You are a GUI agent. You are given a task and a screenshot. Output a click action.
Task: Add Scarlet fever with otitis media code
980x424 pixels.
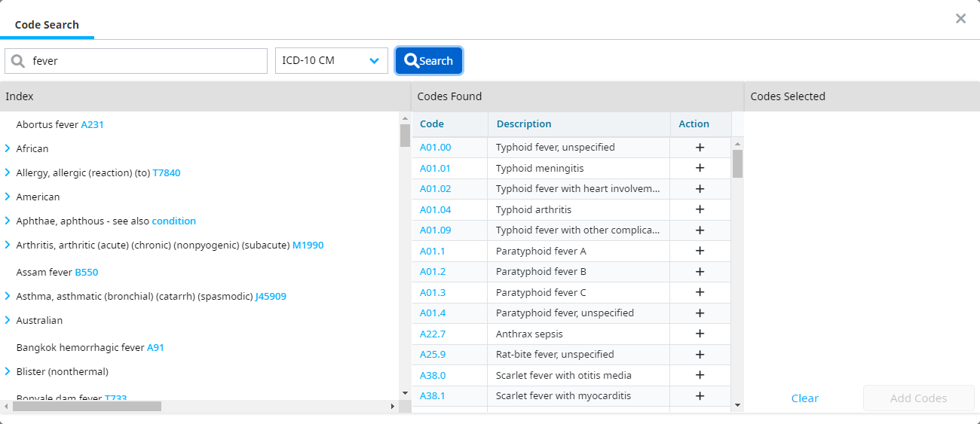[x=700, y=375]
